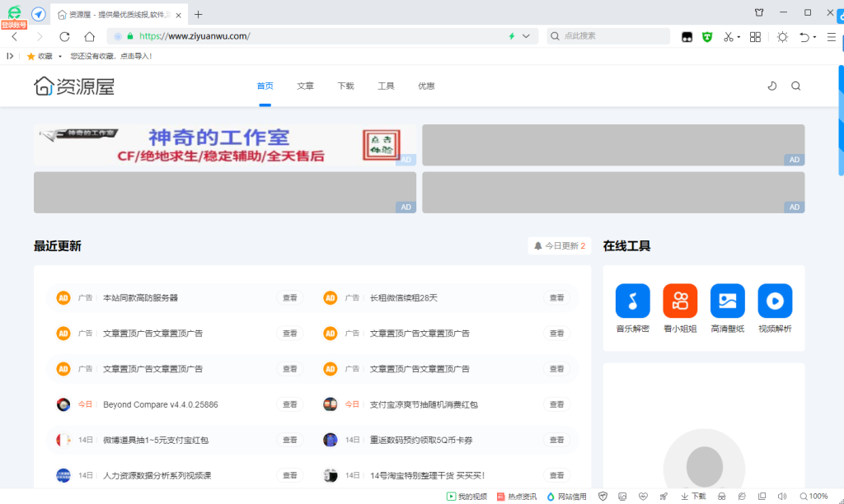
Task: Open the 工具 navigation menu item
Action: (x=386, y=86)
